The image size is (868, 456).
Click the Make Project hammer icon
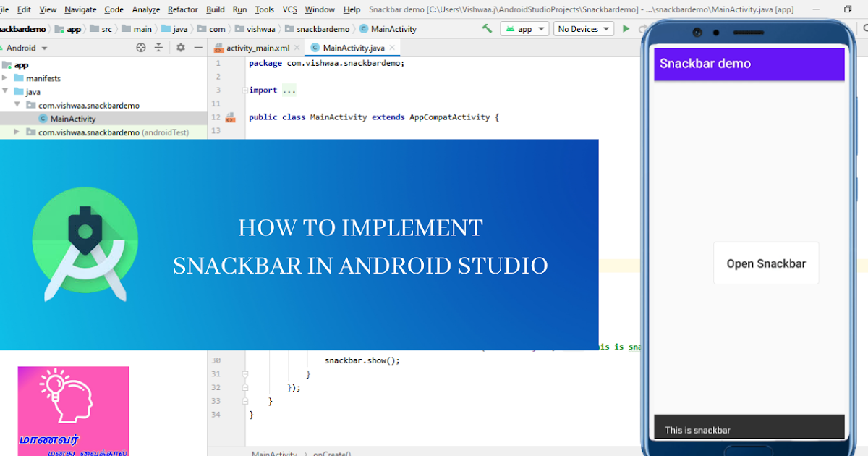(486, 28)
